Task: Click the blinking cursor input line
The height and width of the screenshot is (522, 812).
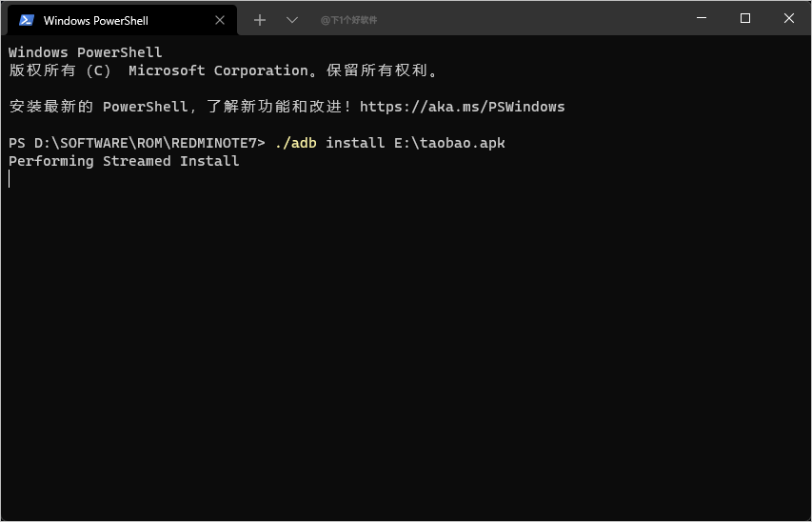Action: [x=10, y=179]
